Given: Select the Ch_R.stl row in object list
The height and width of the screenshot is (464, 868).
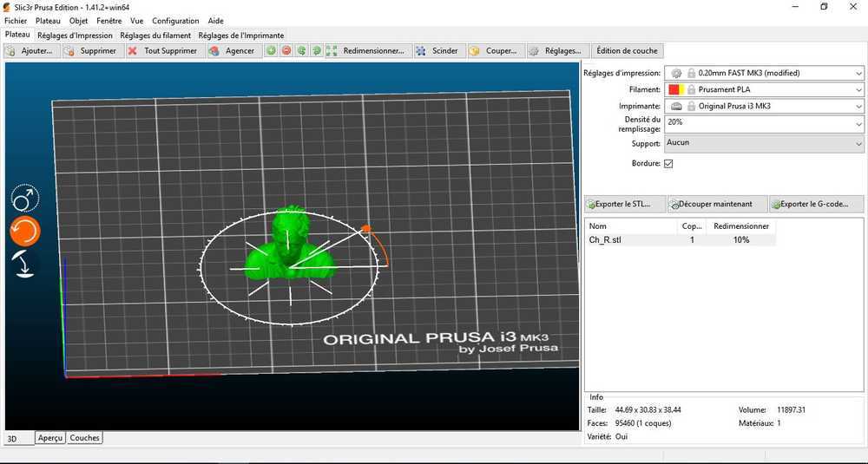Looking at the screenshot, I should [681, 240].
